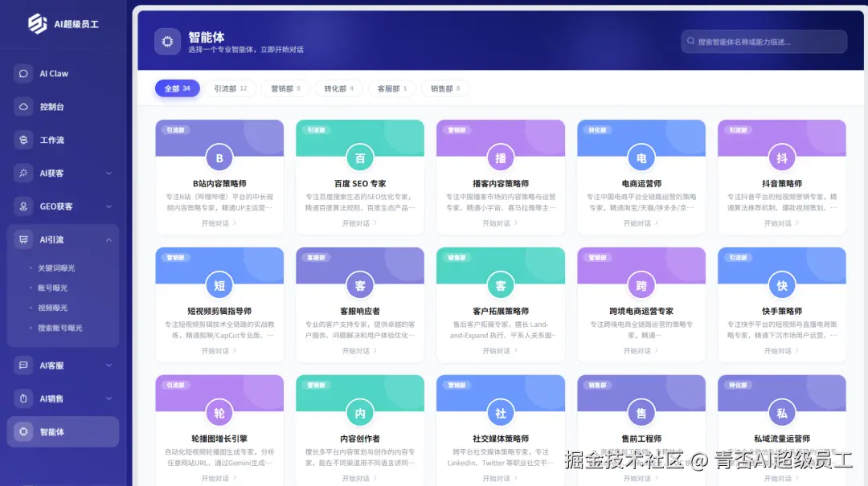Viewport: 868px width, 486px height.
Task: Open the 工作流 sidebar icon
Action: (23, 140)
